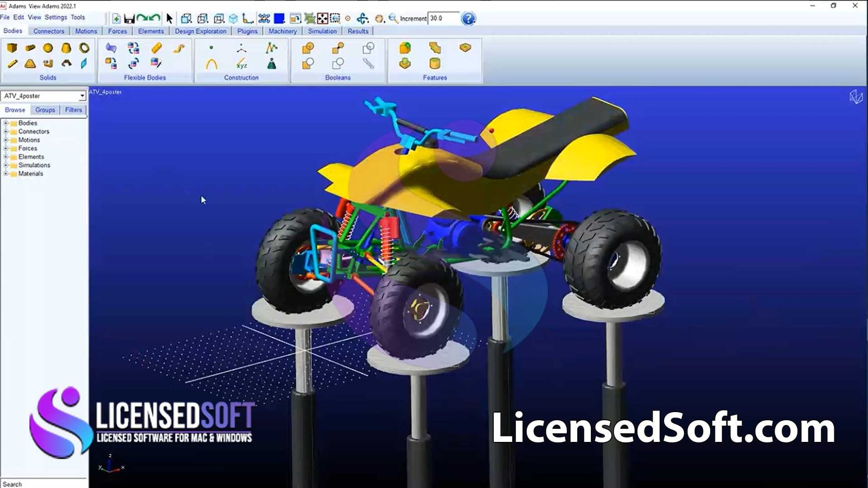The height and width of the screenshot is (488, 868).
Task: Click the fit view to window icon
Action: [322, 18]
